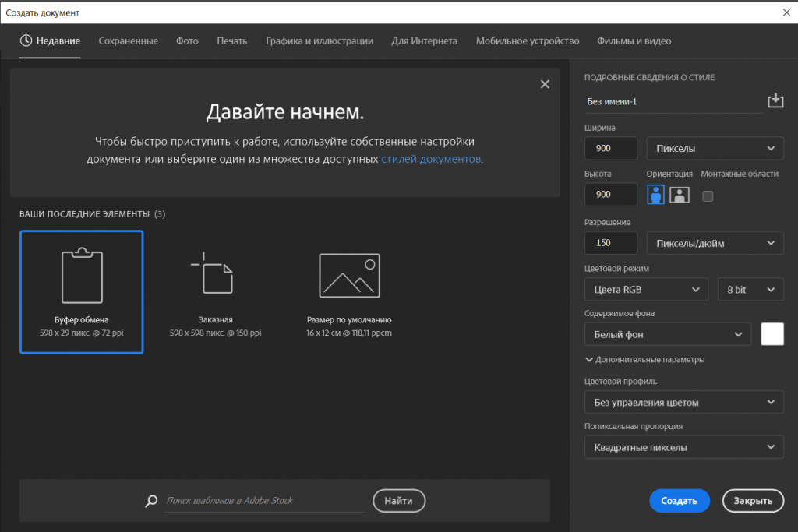
Task: Switch to the Недавние tab
Action: 50,41
